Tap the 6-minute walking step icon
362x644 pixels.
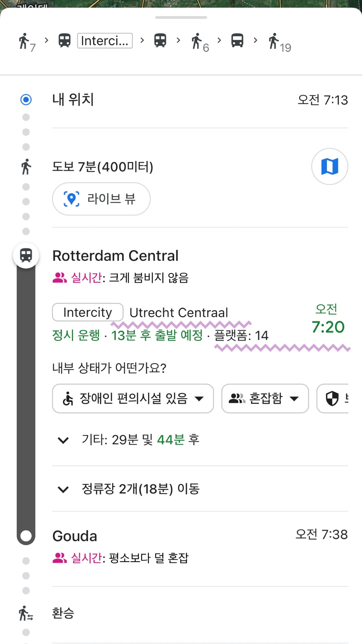(x=200, y=43)
